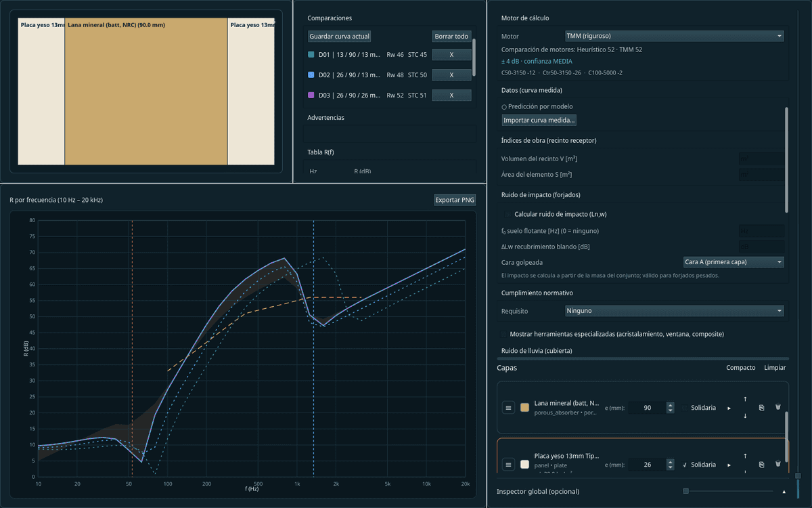Open the Requisito dropdown

click(675, 311)
